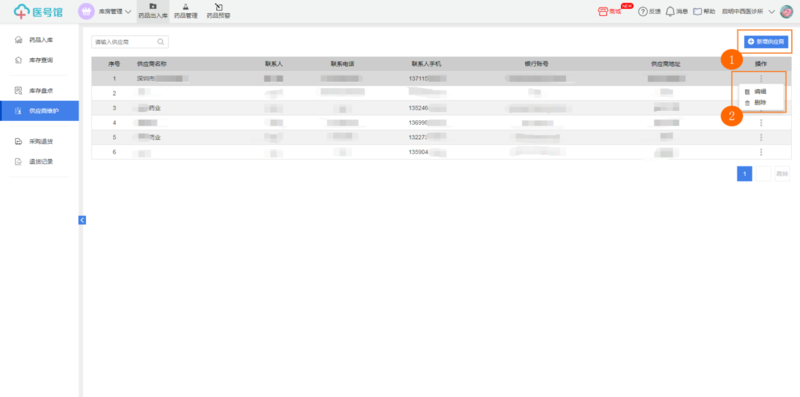Click the 银行账号 column header
Screen dimensions: 800x397
point(536,64)
